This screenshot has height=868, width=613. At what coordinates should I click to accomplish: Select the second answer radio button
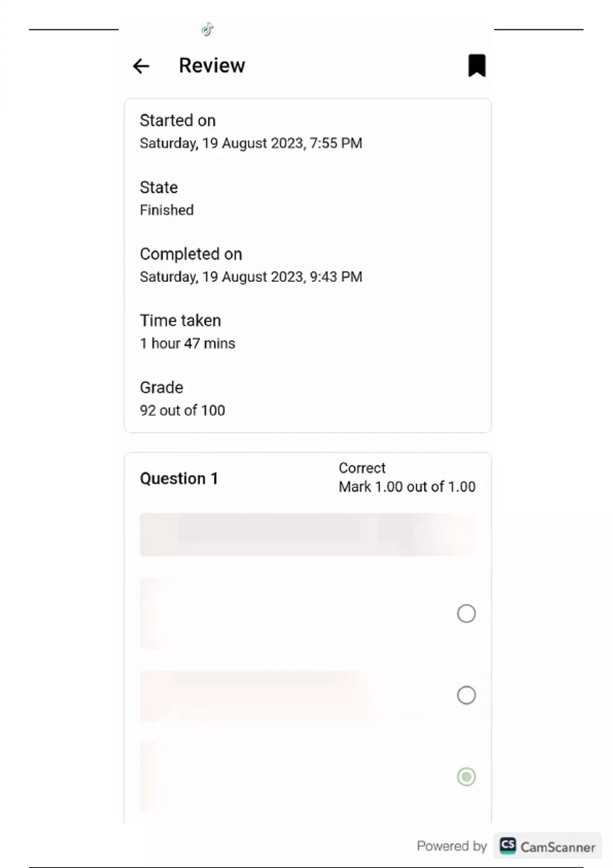pos(466,695)
